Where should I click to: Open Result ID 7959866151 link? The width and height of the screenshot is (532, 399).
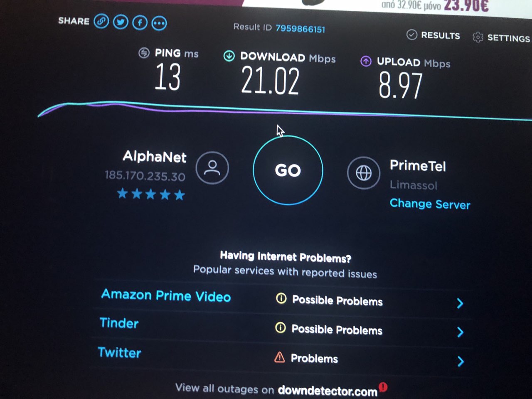coord(300,29)
